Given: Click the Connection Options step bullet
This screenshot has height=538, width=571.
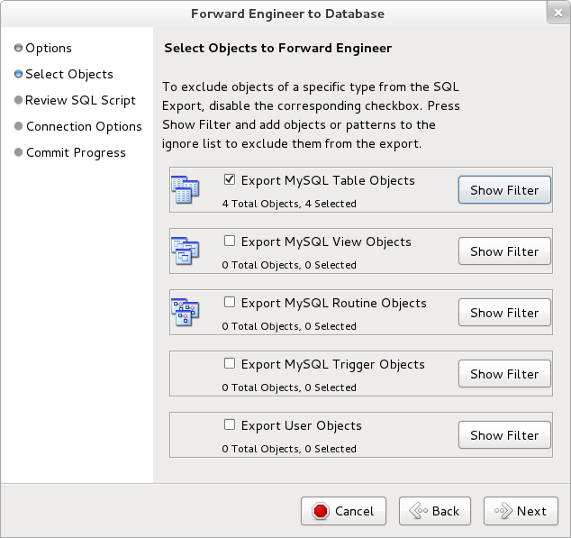Looking at the screenshot, I should point(18,126).
